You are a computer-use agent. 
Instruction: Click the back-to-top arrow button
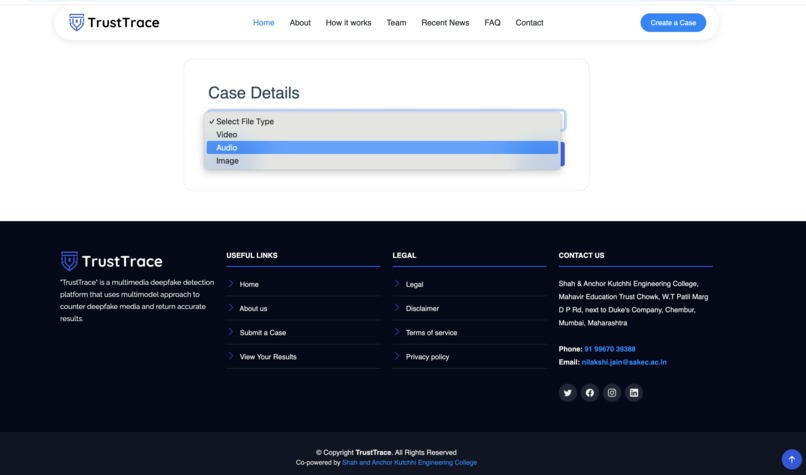pos(792,459)
